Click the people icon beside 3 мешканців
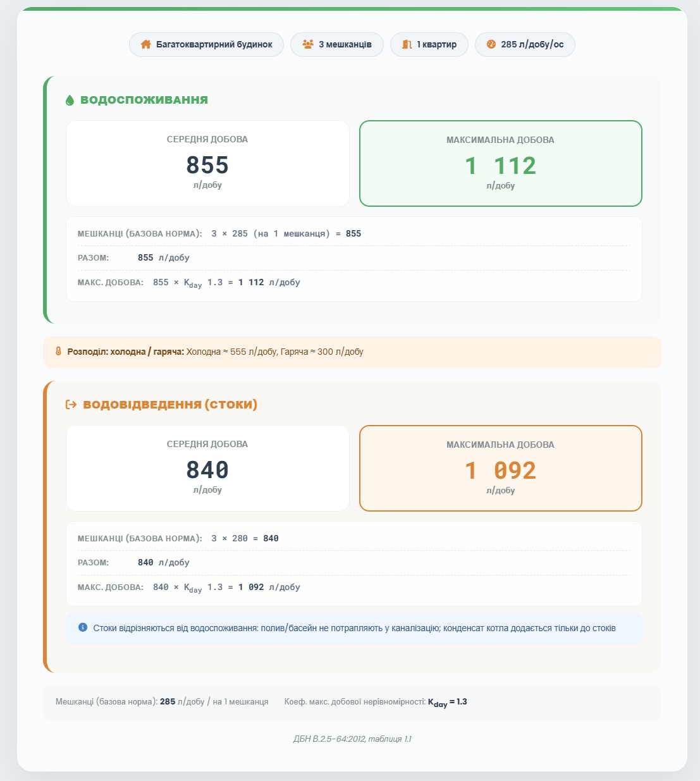 pyautogui.click(x=308, y=44)
